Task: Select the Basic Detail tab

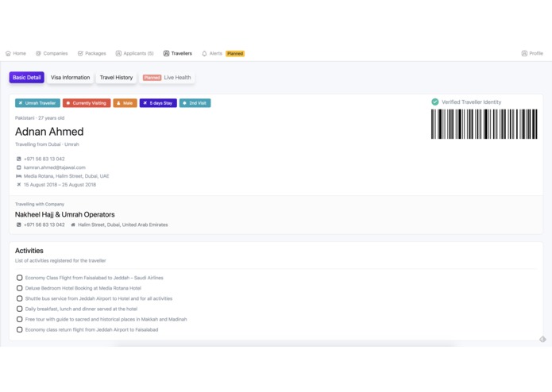Action: coord(27,77)
